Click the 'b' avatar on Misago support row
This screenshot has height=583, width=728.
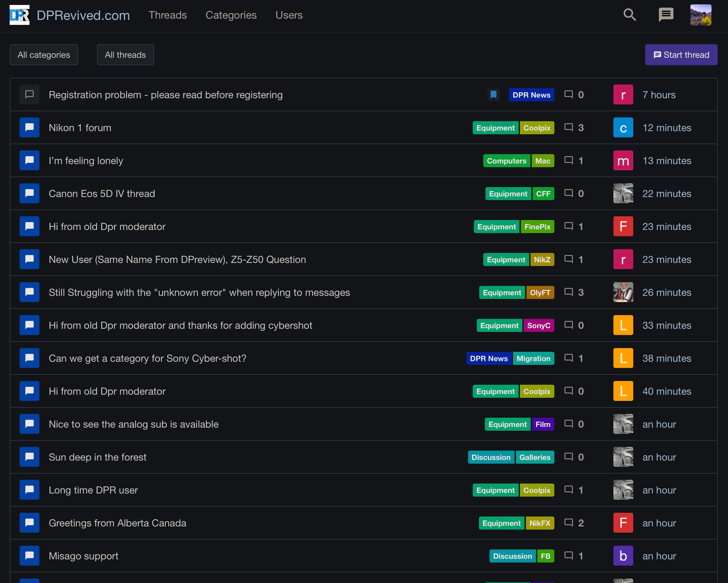tap(623, 556)
